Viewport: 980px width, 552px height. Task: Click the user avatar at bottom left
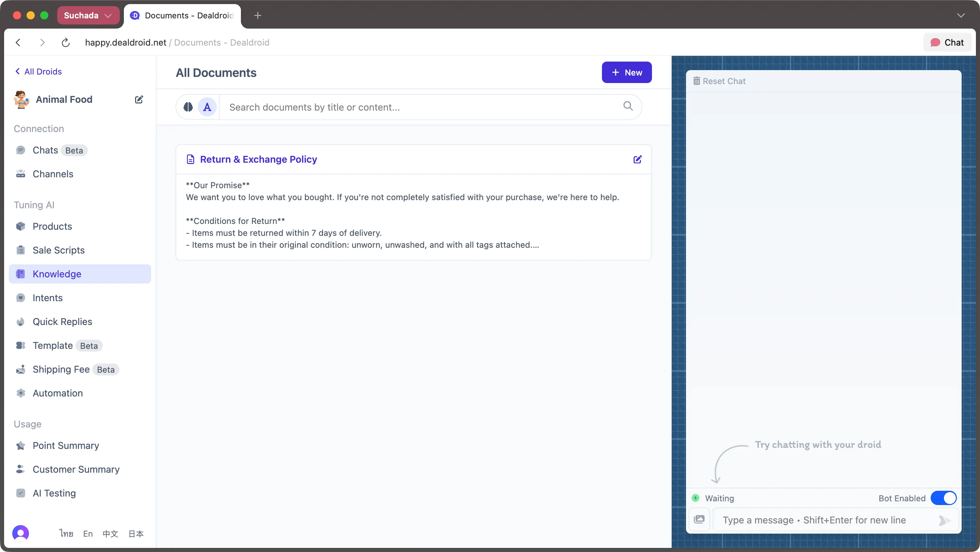pos(20,533)
